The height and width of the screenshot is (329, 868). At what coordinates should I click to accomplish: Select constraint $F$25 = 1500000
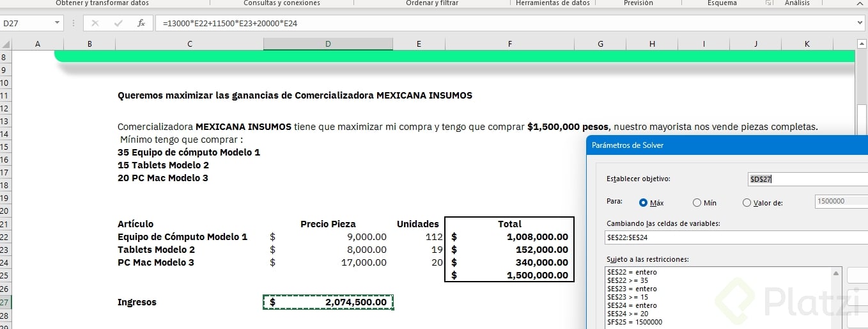click(635, 322)
